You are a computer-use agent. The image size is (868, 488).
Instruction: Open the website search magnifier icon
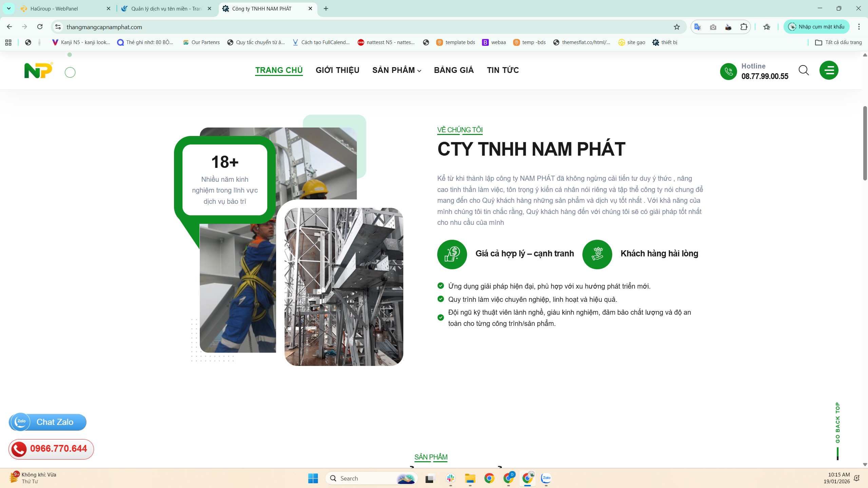coord(804,70)
